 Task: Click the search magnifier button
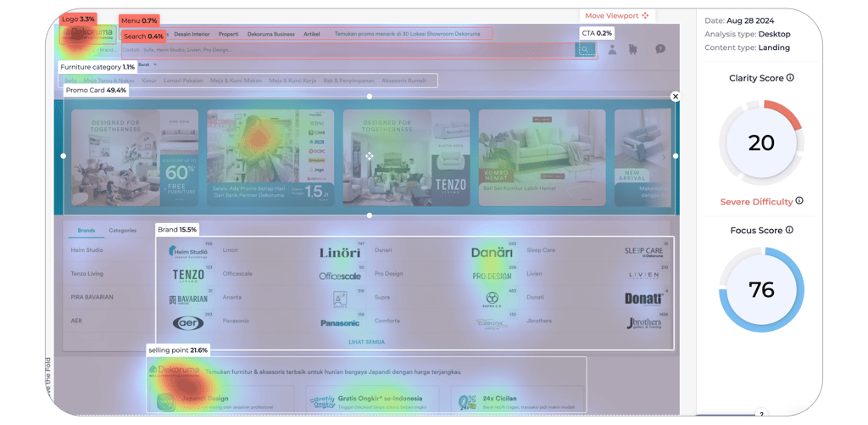click(x=585, y=49)
